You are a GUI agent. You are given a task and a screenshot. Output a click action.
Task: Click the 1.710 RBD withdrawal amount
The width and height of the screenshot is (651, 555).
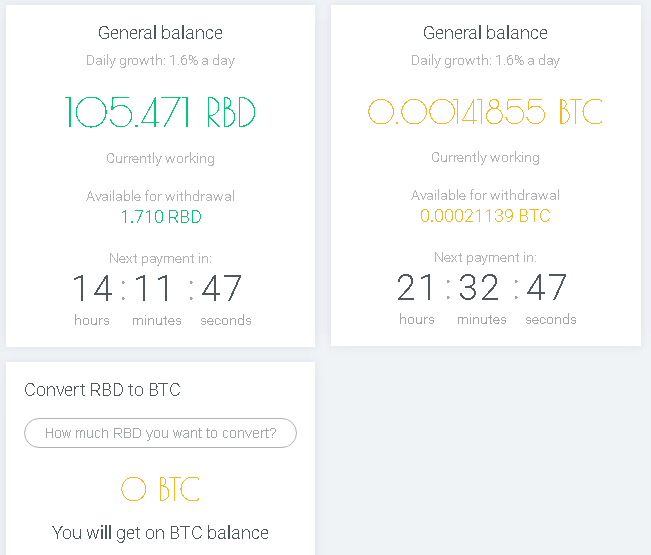[161, 217]
